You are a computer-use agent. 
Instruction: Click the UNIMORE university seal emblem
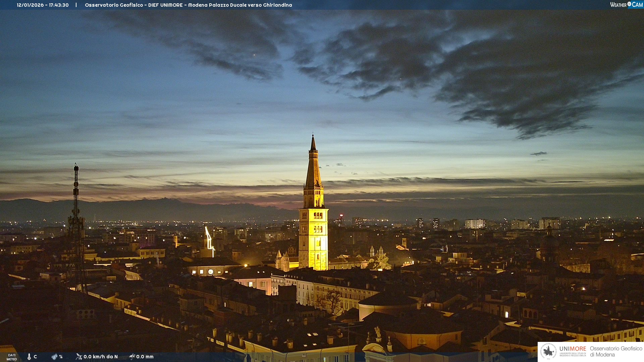548,352
